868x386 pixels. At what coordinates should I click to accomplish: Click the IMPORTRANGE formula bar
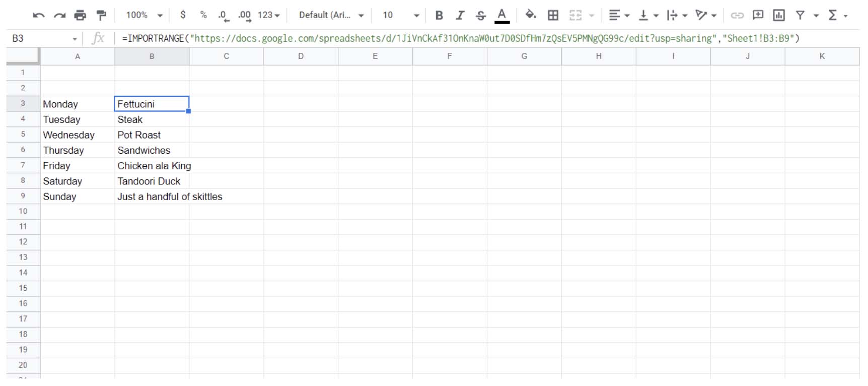click(x=488, y=38)
